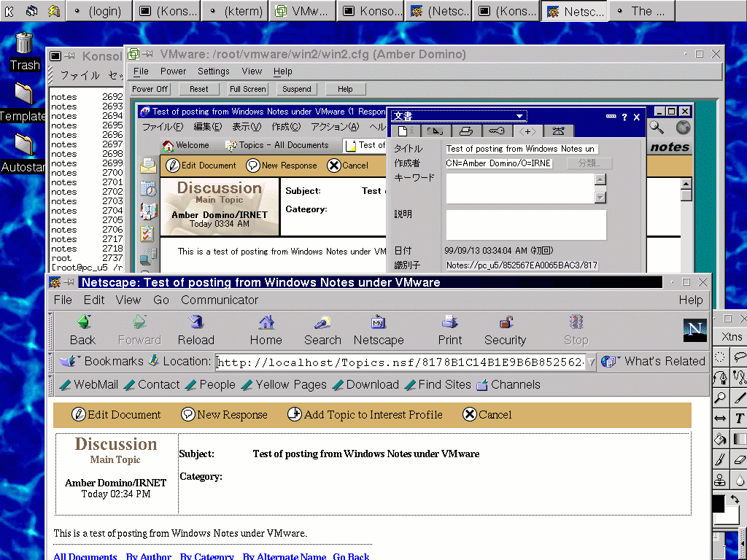Image resolution: width=747 pixels, height=560 pixels.
Task: Switch to the key security tab in properties
Action: tap(496, 131)
